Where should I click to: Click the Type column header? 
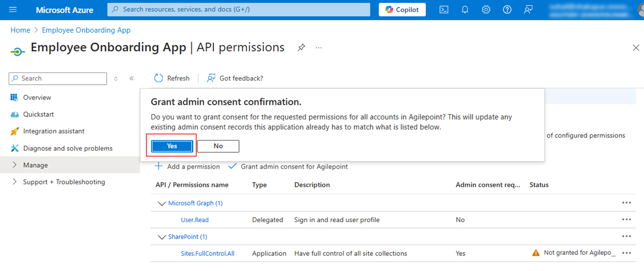pos(259,185)
